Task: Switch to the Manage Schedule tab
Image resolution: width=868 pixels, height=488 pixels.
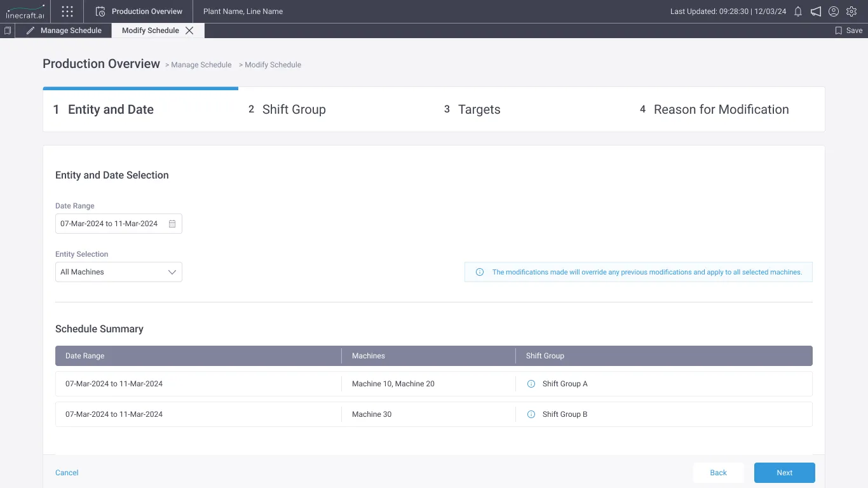Action: pyautogui.click(x=64, y=30)
